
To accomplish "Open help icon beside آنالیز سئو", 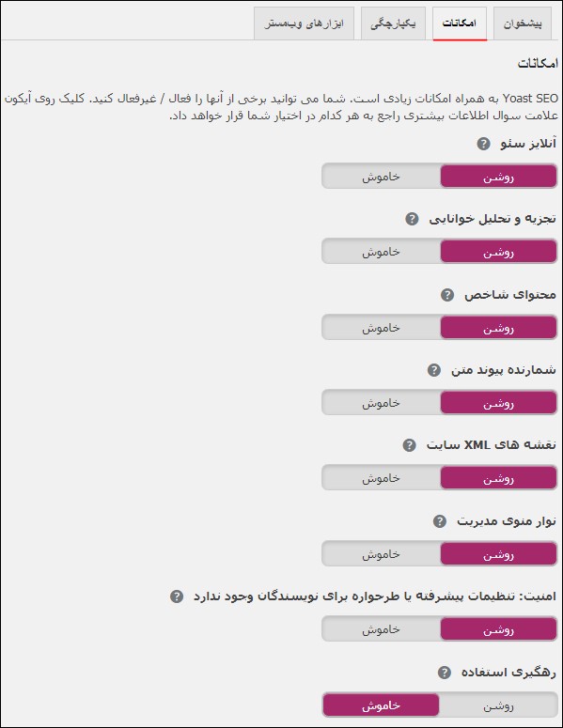I will (x=483, y=144).
